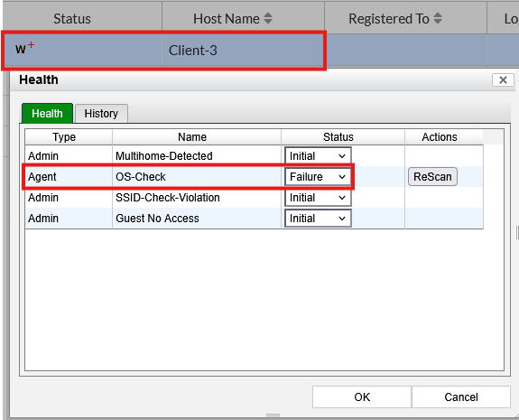The image size is (519, 420).
Task: Select the Client-3 host row
Action: (x=260, y=51)
